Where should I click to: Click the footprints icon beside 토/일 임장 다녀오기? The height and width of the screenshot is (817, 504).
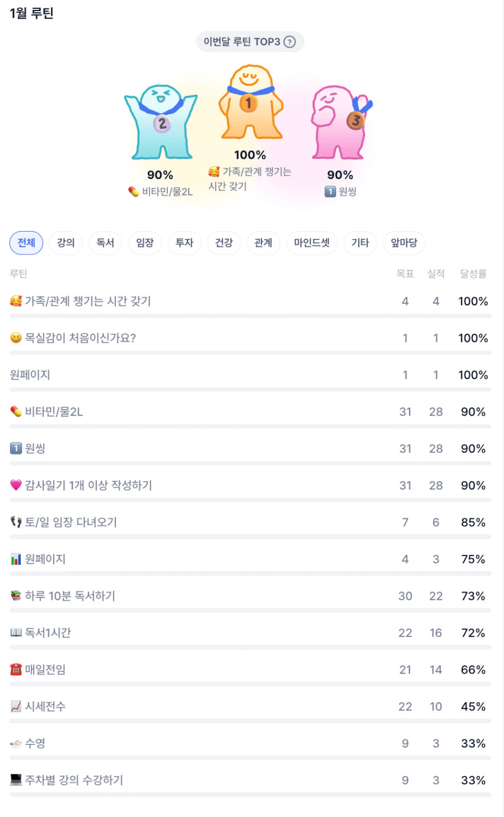16,522
